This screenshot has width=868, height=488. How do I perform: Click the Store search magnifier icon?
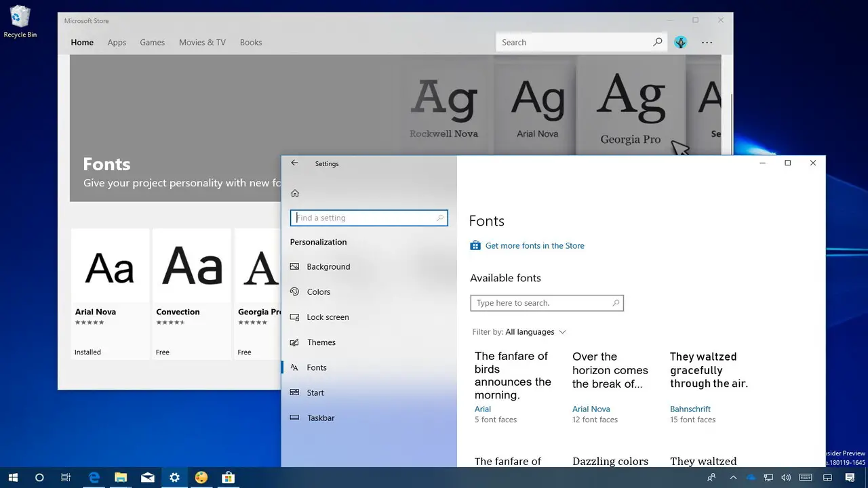click(658, 42)
